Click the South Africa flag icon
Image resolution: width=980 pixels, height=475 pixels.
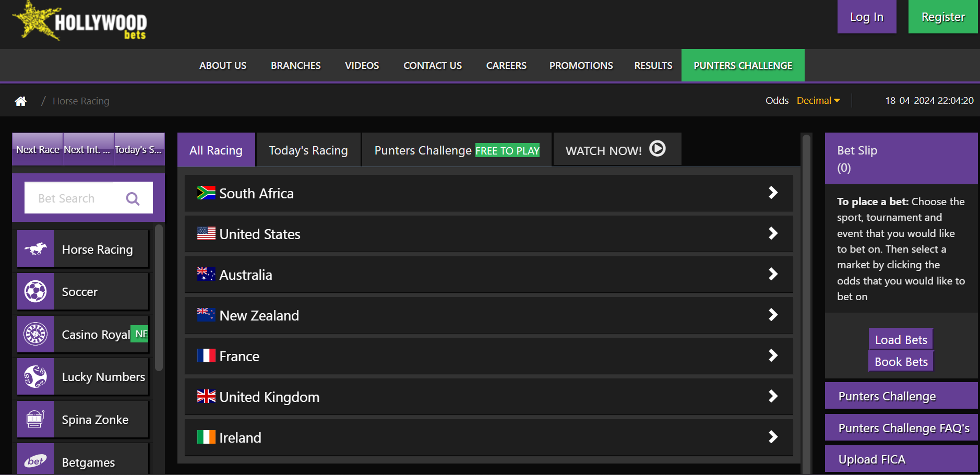tap(206, 193)
